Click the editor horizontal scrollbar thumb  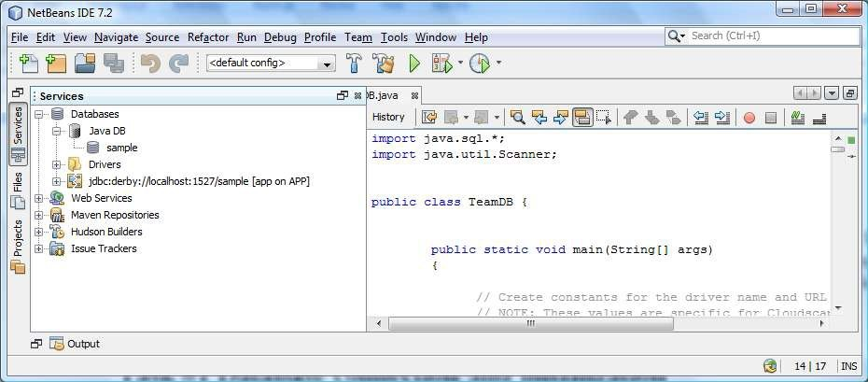click(x=531, y=324)
